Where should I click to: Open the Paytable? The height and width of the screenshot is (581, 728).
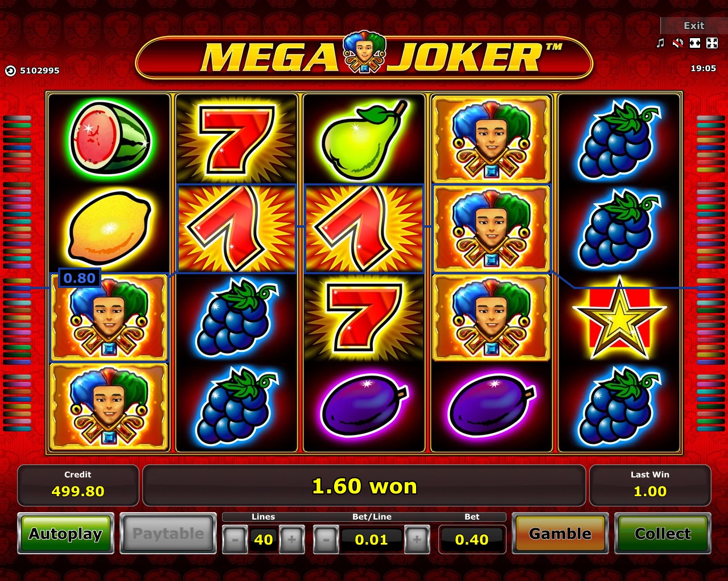click(x=168, y=534)
